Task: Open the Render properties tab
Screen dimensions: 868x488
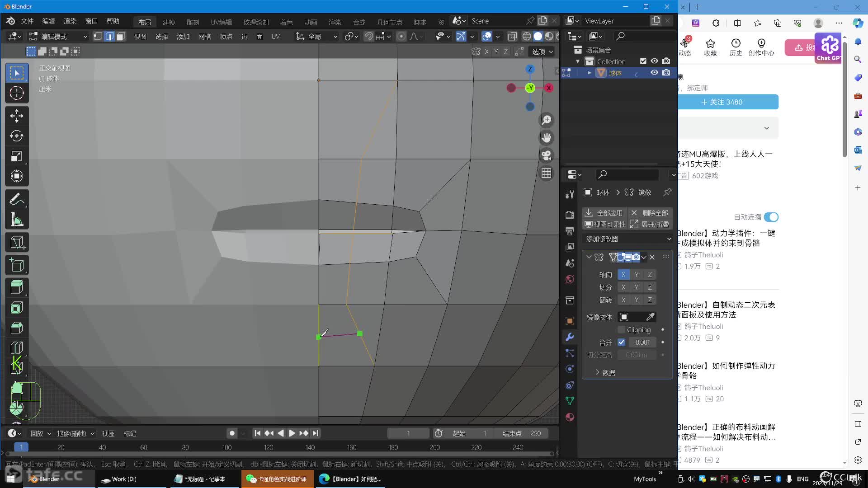Action: tap(570, 215)
